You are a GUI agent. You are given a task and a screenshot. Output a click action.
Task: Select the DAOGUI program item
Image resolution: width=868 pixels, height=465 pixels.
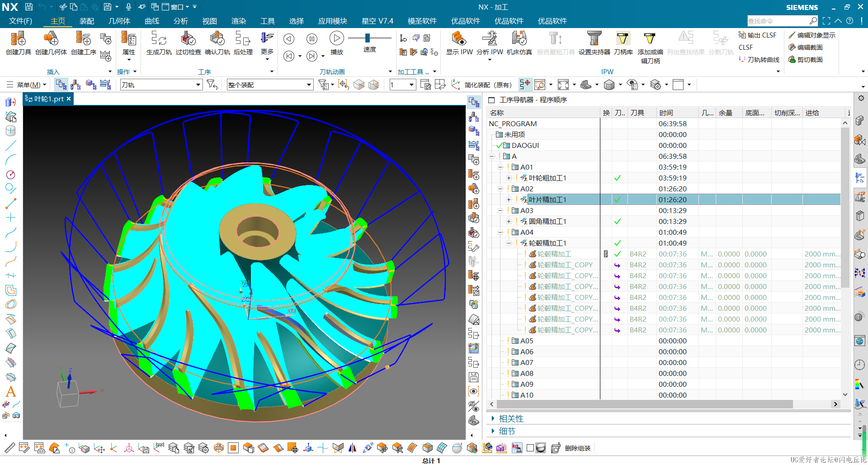[664, 145]
